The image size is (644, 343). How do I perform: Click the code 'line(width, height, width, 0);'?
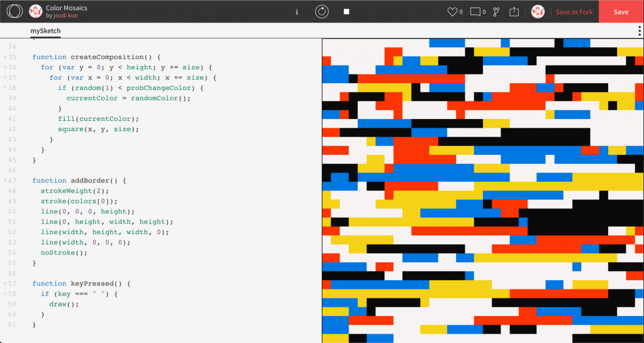coord(105,232)
